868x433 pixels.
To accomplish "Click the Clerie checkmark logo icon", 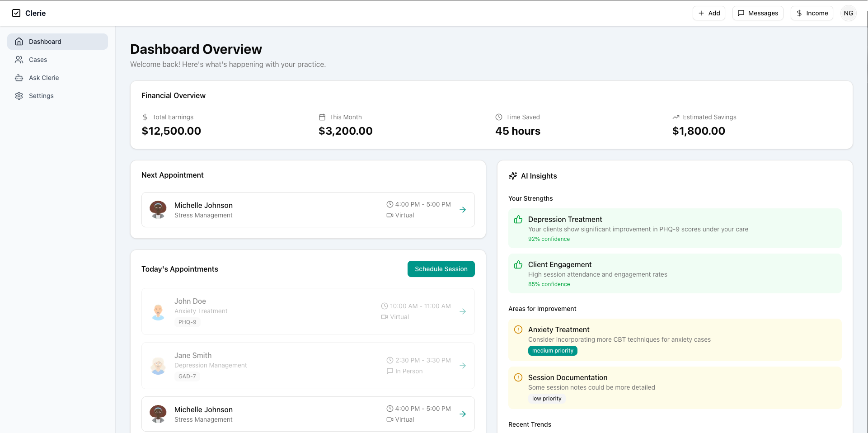I will pyautogui.click(x=17, y=13).
